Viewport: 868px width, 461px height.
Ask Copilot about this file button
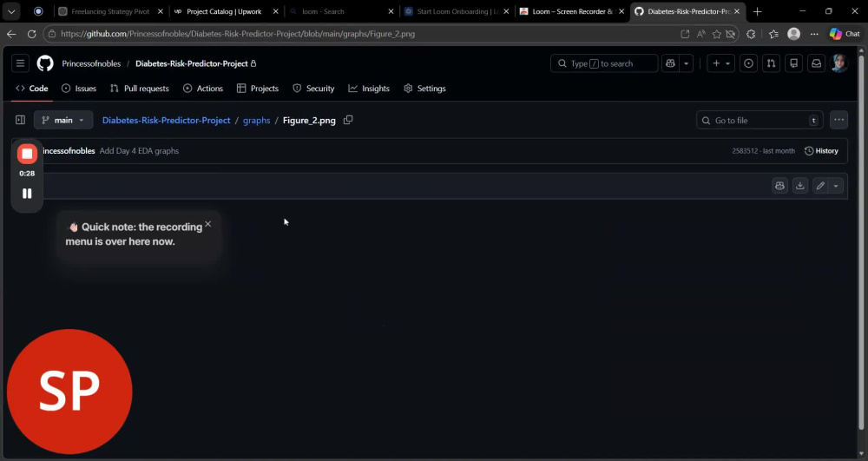click(780, 186)
